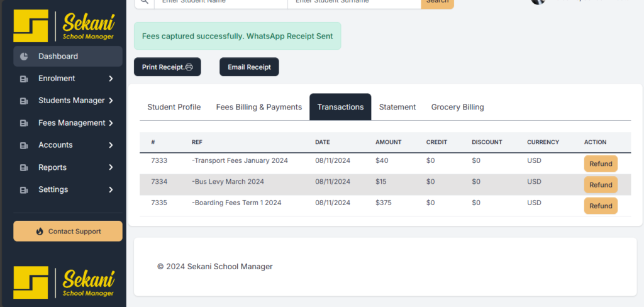Viewport: 644px width, 307px height.
Task: Refund transaction 7335 Boarding Fees
Action: point(601,206)
